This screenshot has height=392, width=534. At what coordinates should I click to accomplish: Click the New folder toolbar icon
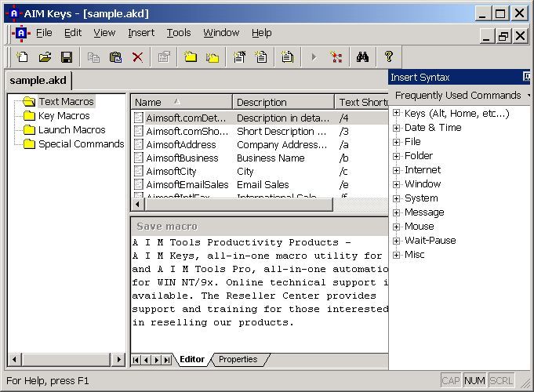click(191, 57)
